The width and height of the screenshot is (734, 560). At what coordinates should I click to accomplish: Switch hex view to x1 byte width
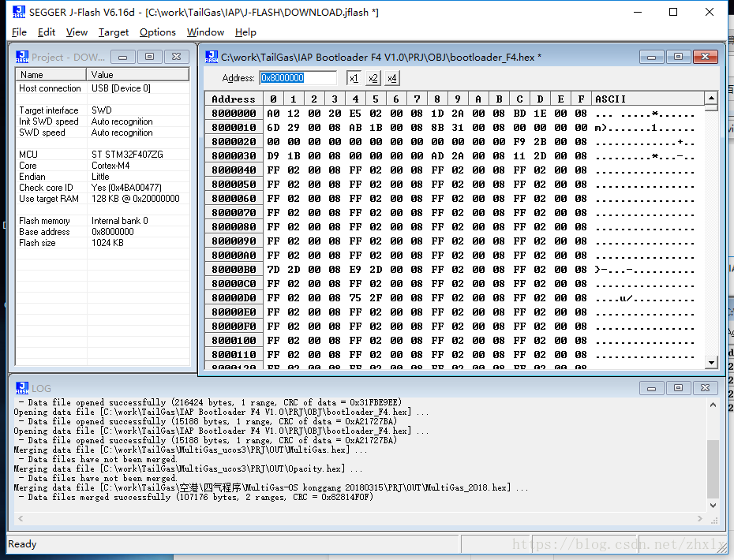(x=354, y=78)
